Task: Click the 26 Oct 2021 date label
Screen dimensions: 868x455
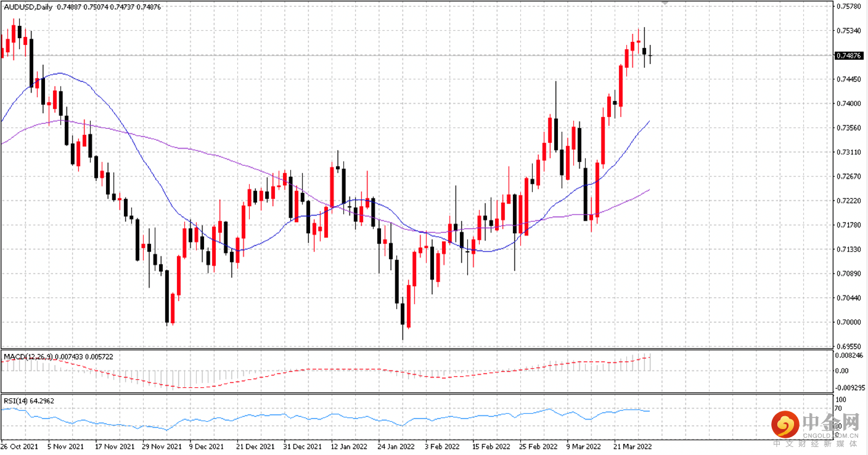Action: click(18, 446)
